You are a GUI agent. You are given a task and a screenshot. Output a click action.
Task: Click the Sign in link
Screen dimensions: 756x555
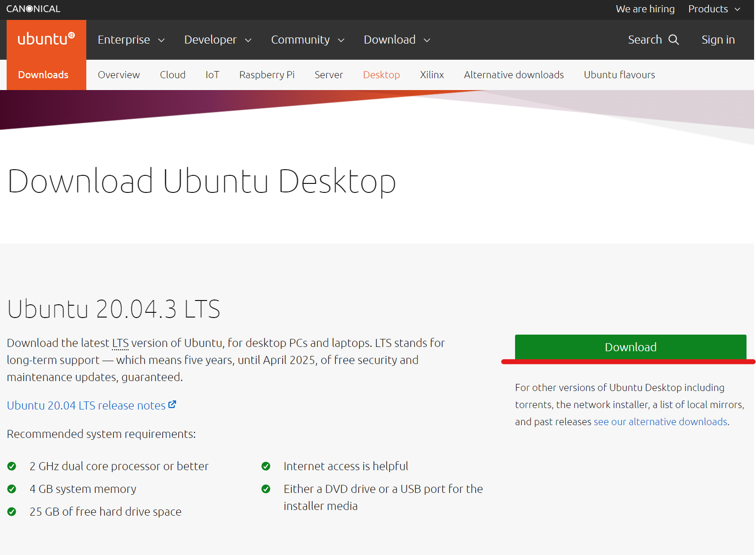tap(718, 40)
